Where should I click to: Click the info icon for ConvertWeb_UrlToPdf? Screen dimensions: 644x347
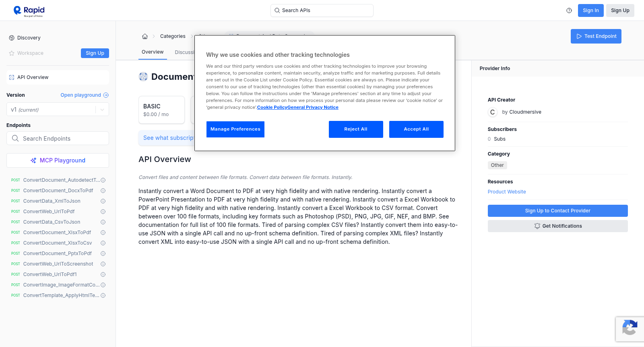coord(103,212)
